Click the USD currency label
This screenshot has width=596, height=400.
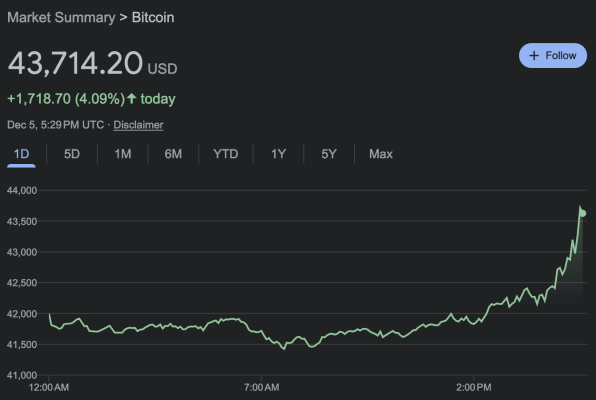[x=162, y=69]
